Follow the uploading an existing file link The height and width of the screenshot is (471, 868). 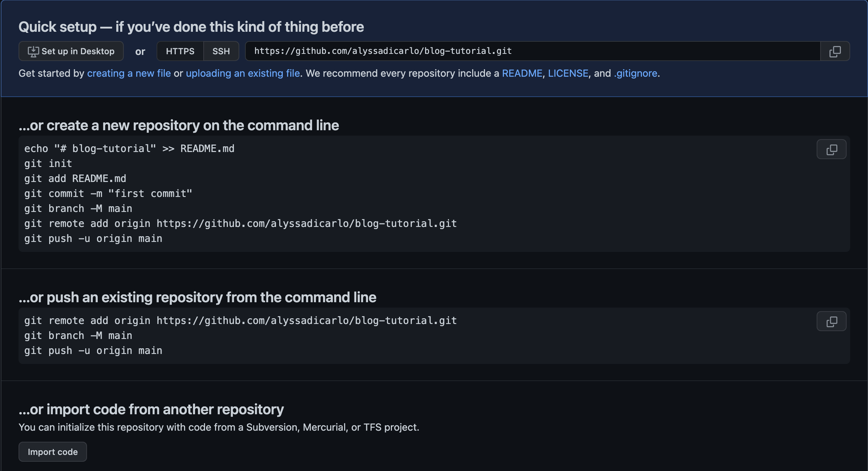tap(242, 74)
